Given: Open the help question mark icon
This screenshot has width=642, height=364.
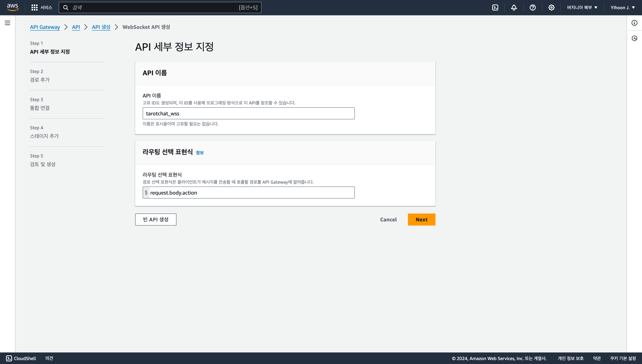Looking at the screenshot, I should 533,8.
